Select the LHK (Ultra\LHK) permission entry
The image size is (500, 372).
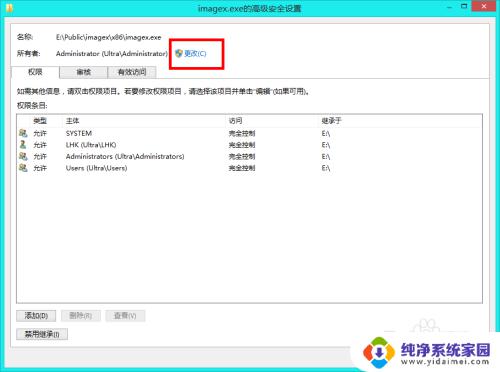point(249,145)
